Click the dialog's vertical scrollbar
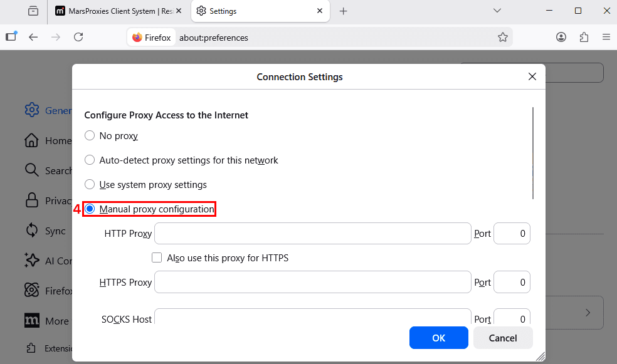 [x=533, y=153]
